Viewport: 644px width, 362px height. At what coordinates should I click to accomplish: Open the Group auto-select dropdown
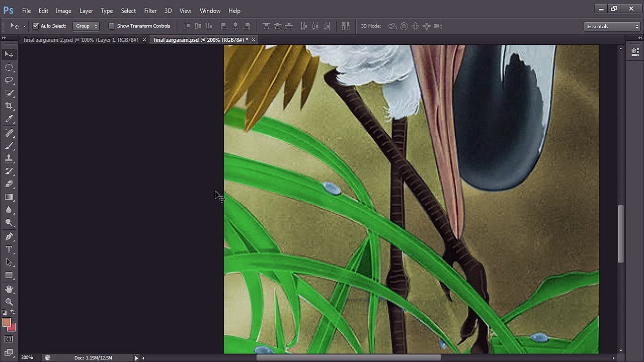coord(86,26)
